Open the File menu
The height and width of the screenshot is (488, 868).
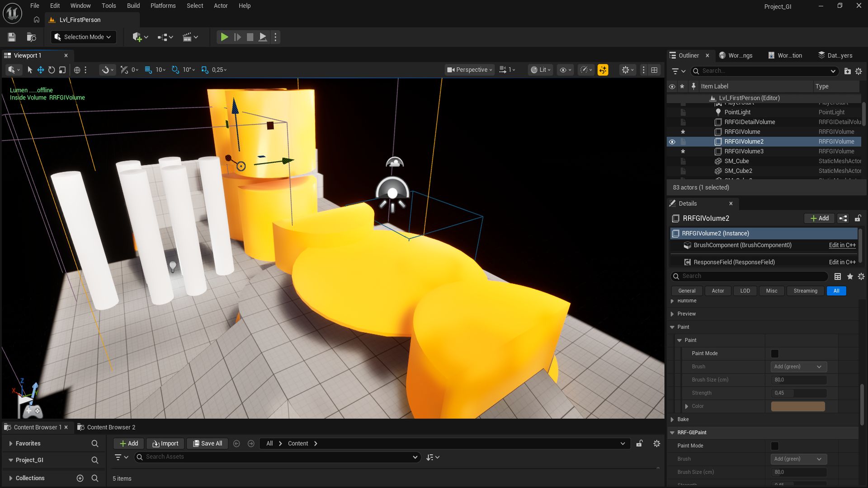35,5
